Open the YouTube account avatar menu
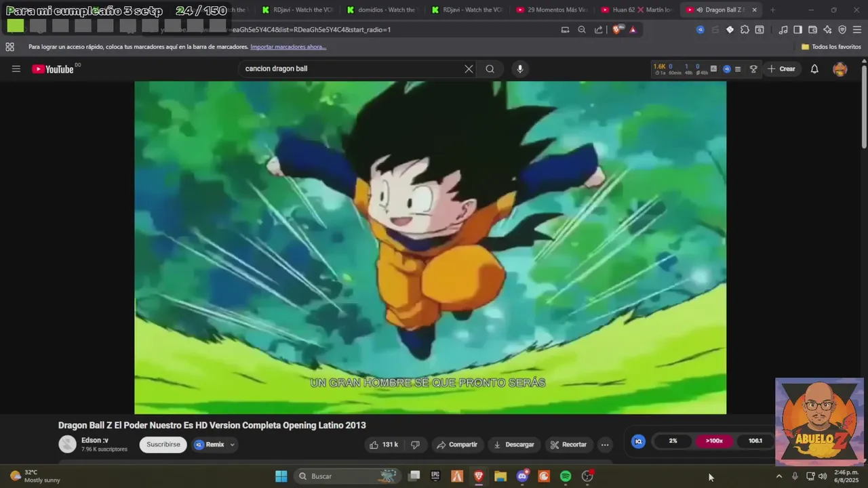The image size is (868, 488). pyautogui.click(x=840, y=68)
